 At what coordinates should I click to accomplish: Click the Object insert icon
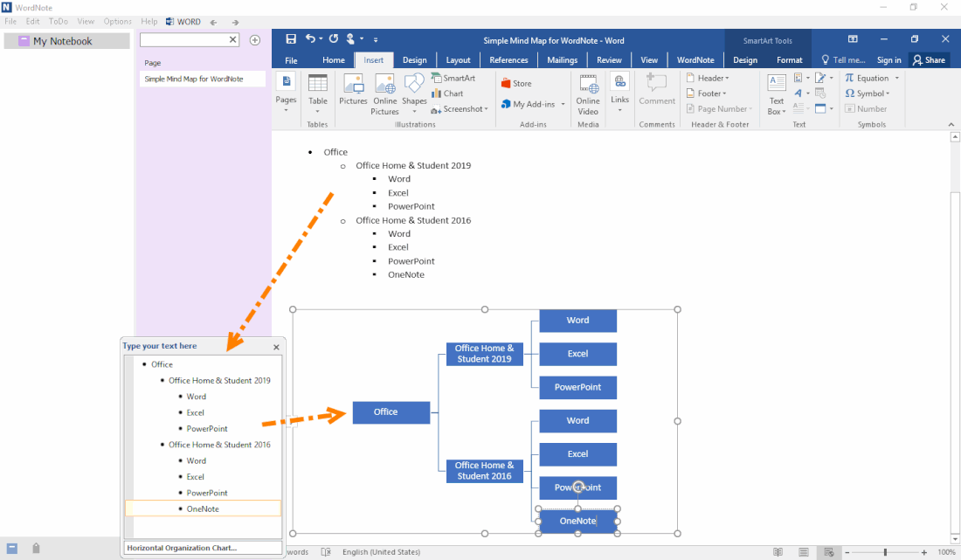[x=820, y=108]
